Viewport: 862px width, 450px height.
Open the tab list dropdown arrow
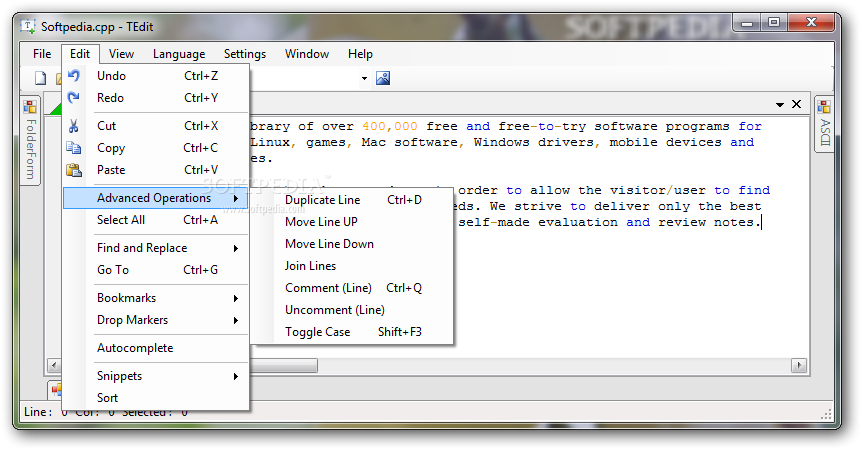pos(780,104)
